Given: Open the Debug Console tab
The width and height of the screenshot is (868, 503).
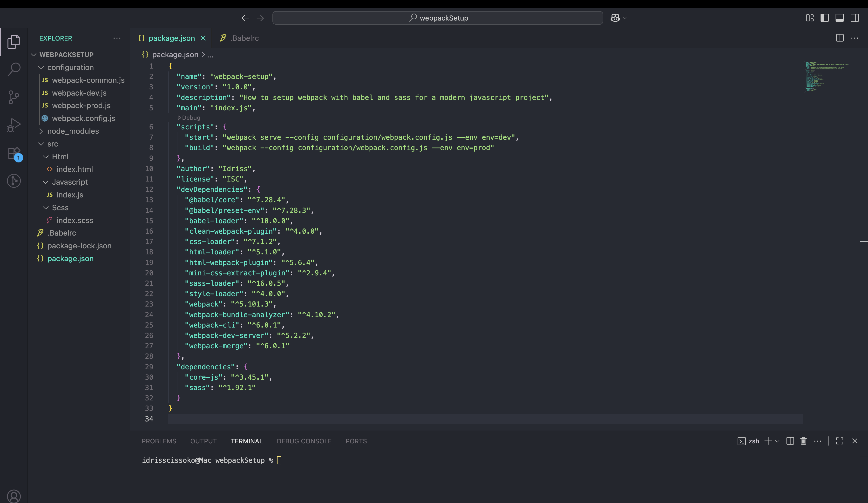Looking at the screenshot, I should coord(304,441).
